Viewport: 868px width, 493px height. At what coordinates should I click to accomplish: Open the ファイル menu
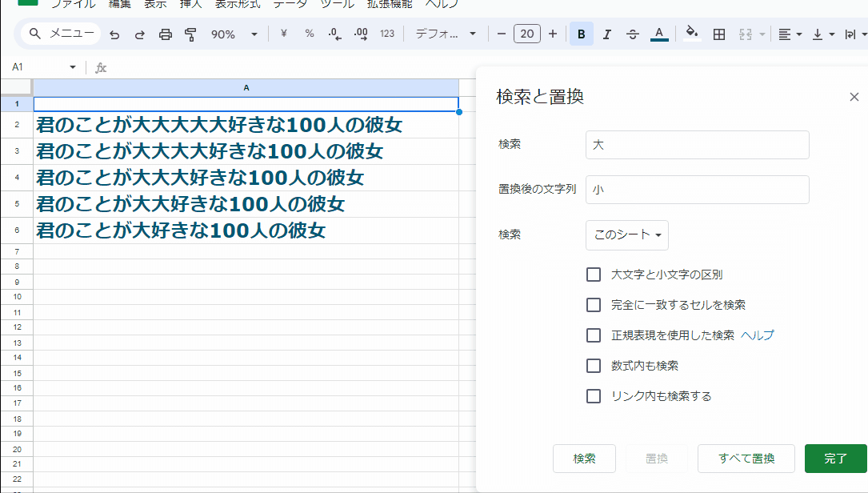(x=73, y=5)
